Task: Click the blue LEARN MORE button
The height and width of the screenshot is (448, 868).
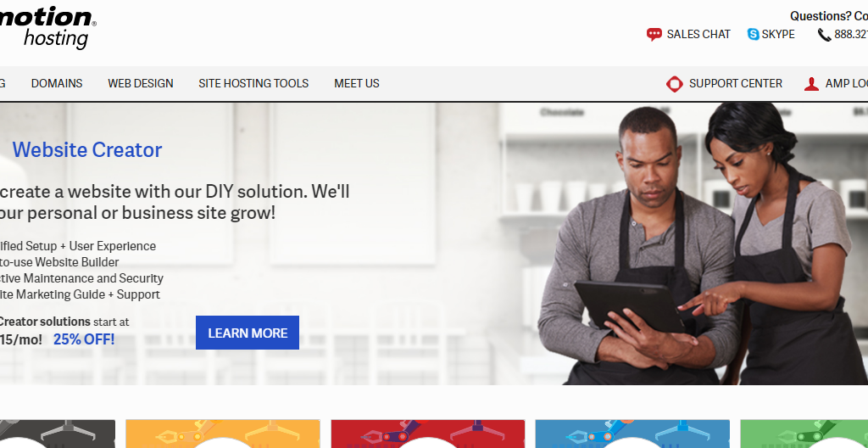Action: [248, 333]
